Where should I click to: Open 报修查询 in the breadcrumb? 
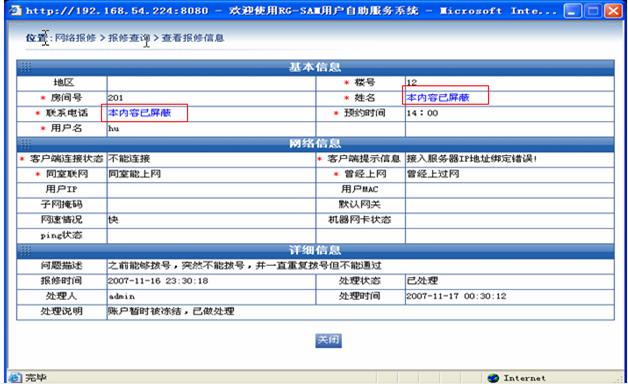(x=129, y=38)
